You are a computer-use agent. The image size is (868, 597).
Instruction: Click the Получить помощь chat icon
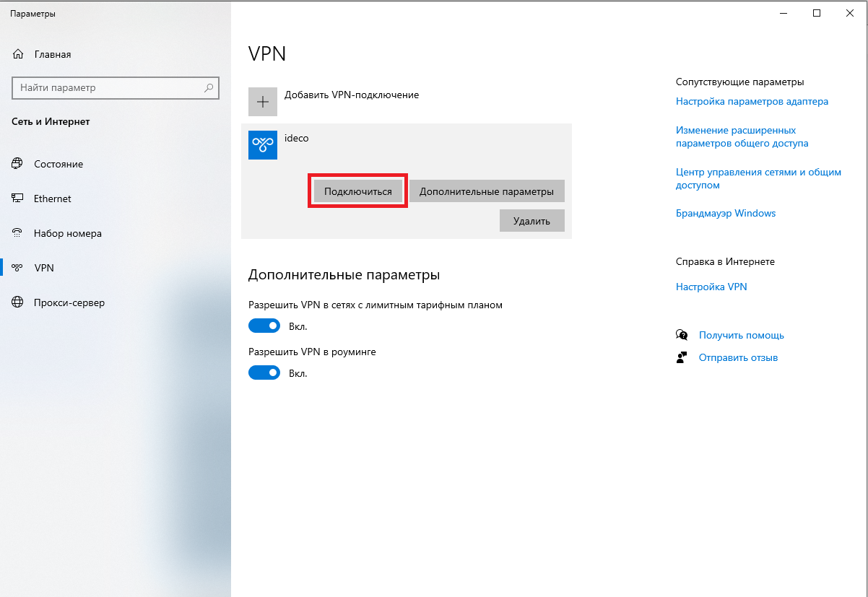pos(682,335)
